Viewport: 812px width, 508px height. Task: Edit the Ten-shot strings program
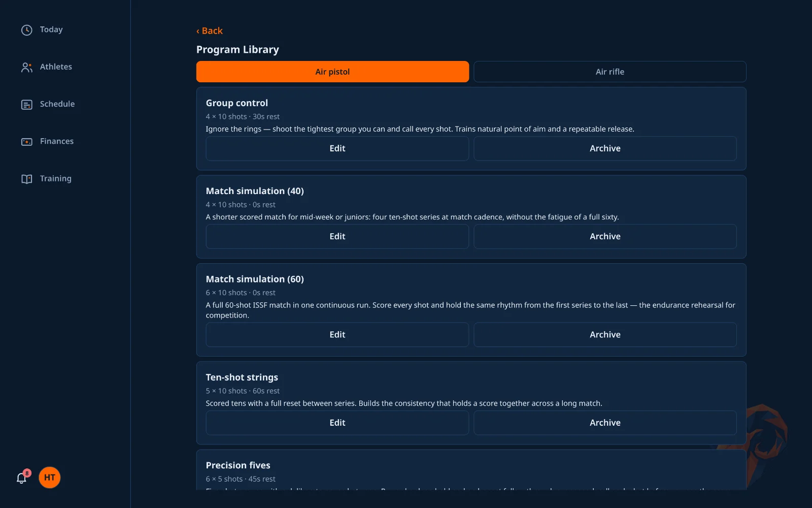click(x=337, y=423)
